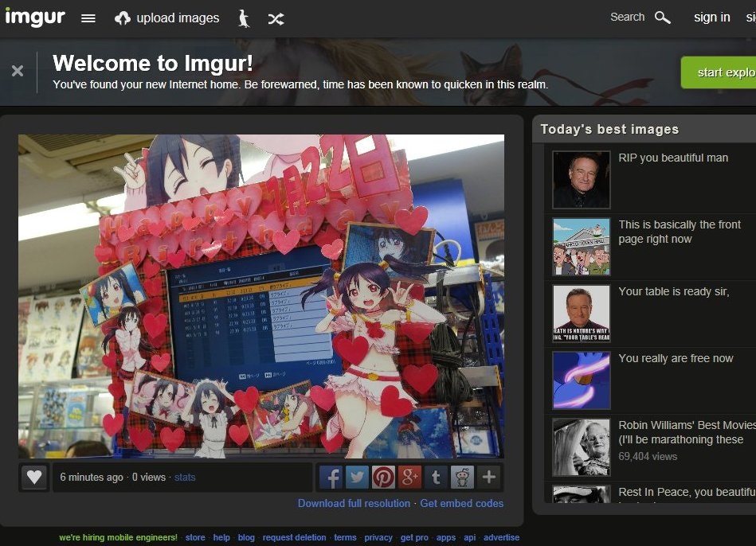
Task: Open the privacy footer link
Action: 378,537
